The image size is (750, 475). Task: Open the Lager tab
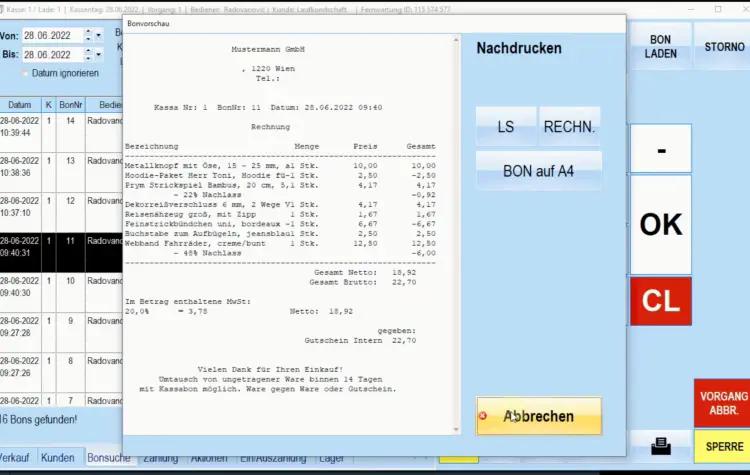[x=331, y=458]
